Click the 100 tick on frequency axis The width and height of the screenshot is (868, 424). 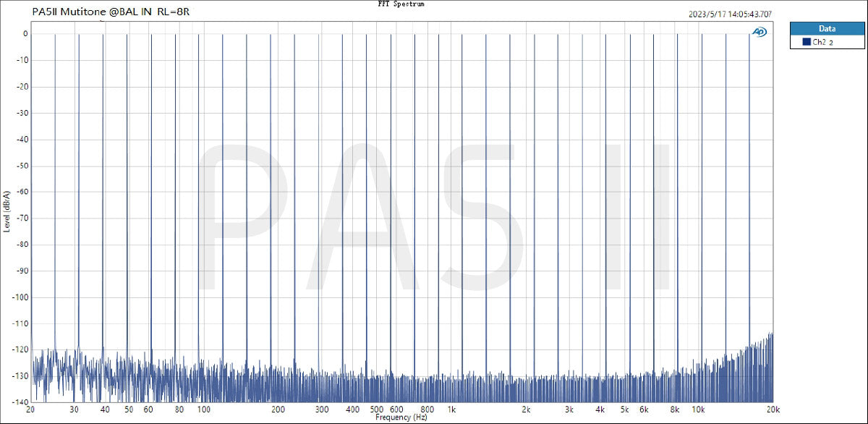[203, 410]
